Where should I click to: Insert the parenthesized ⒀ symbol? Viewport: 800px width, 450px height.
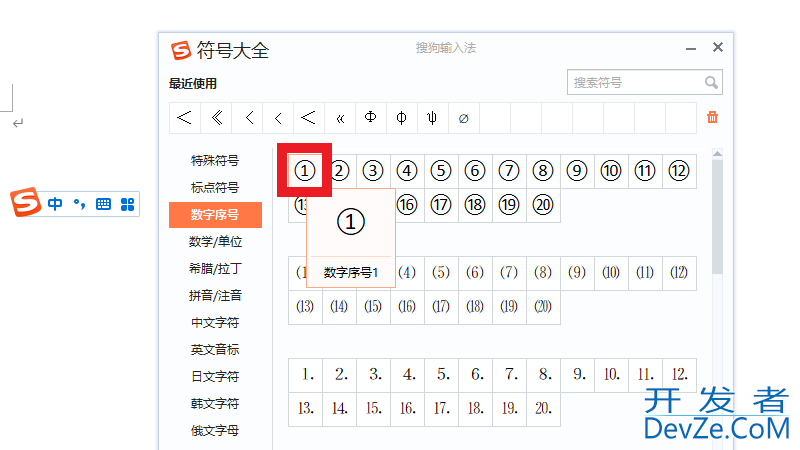pos(305,307)
